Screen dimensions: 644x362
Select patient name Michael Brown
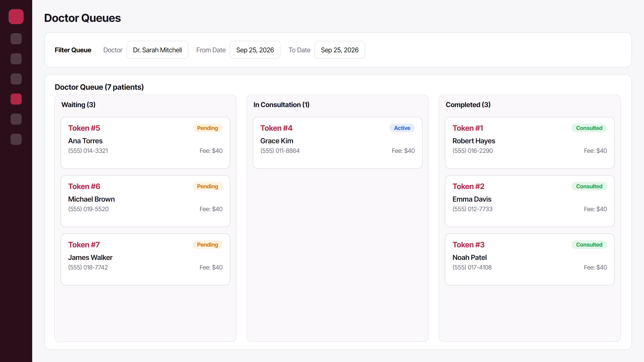tap(91, 199)
